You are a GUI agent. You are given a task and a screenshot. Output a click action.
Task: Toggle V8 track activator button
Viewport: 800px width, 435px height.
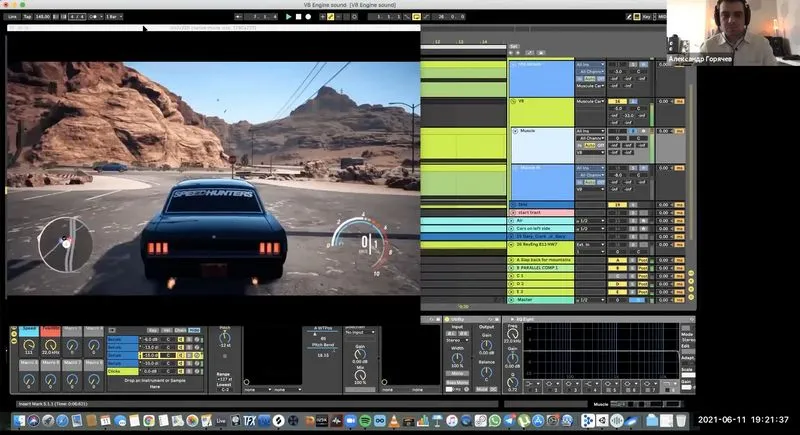click(x=617, y=101)
